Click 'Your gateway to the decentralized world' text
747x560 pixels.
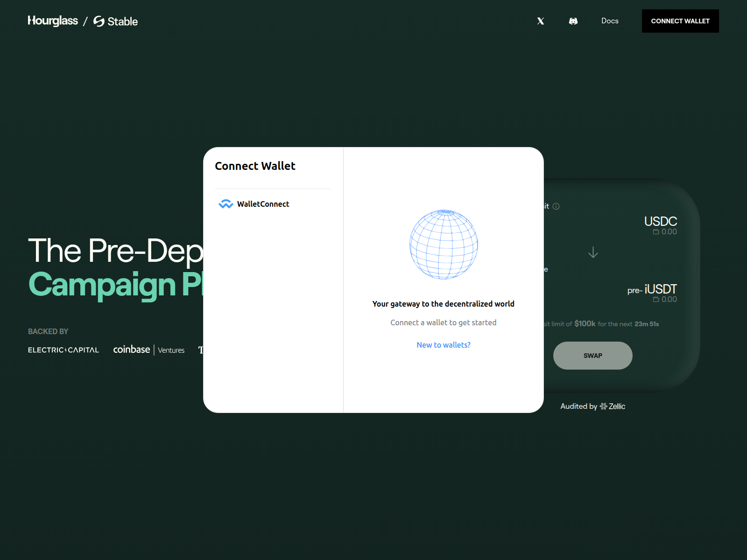(x=444, y=304)
